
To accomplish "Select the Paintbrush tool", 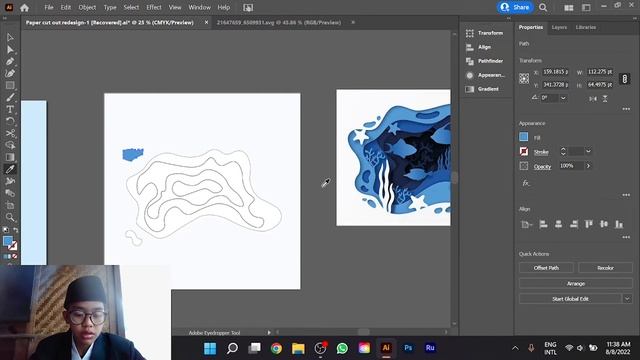I will click(10, 98).
